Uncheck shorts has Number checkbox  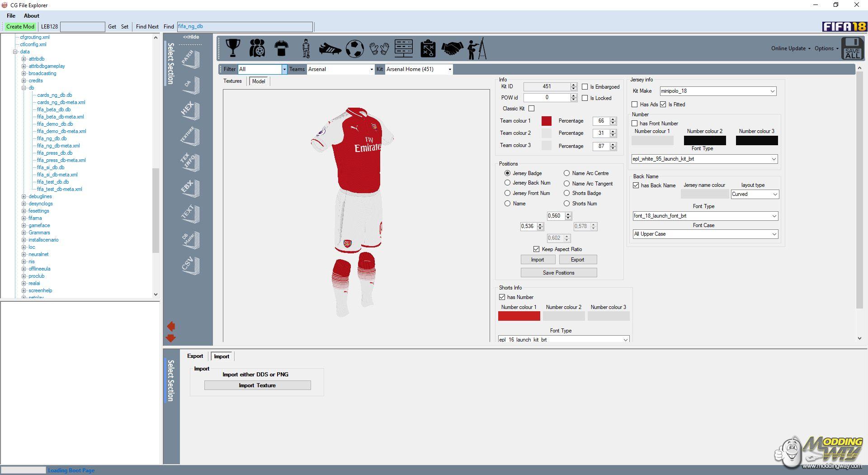(x=502, y=297)
